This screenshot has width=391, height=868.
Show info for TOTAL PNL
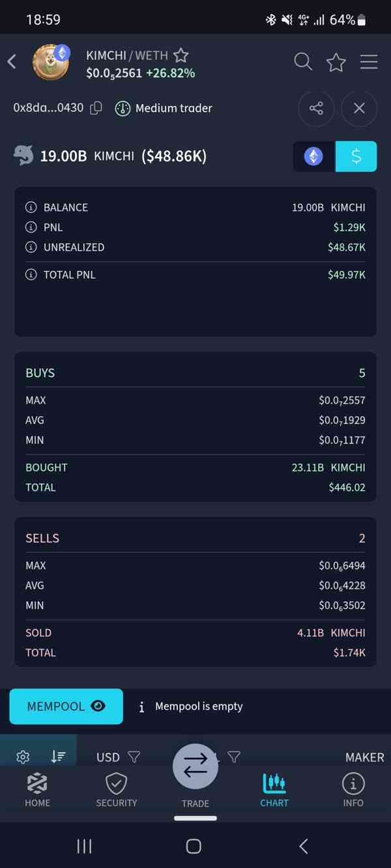click(x=31, y=275)
